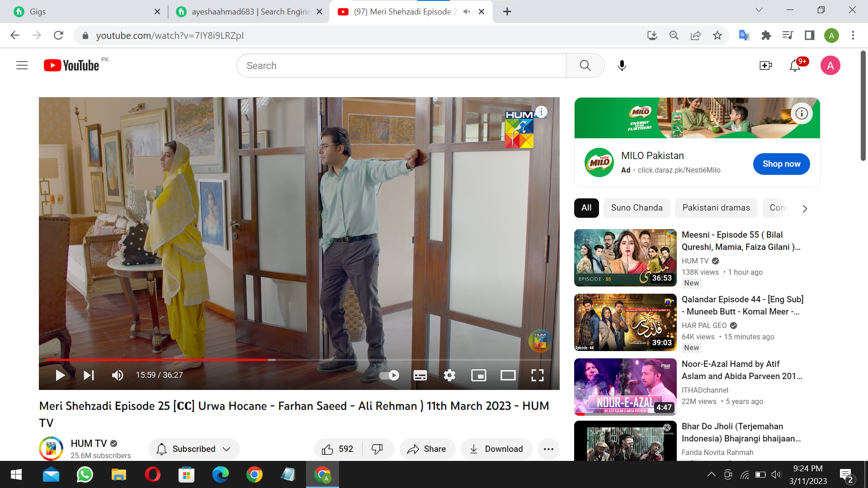868x488 pixels.
Task: Open notifications bell with 9+ badge
Action: click(x=795, y=66)
